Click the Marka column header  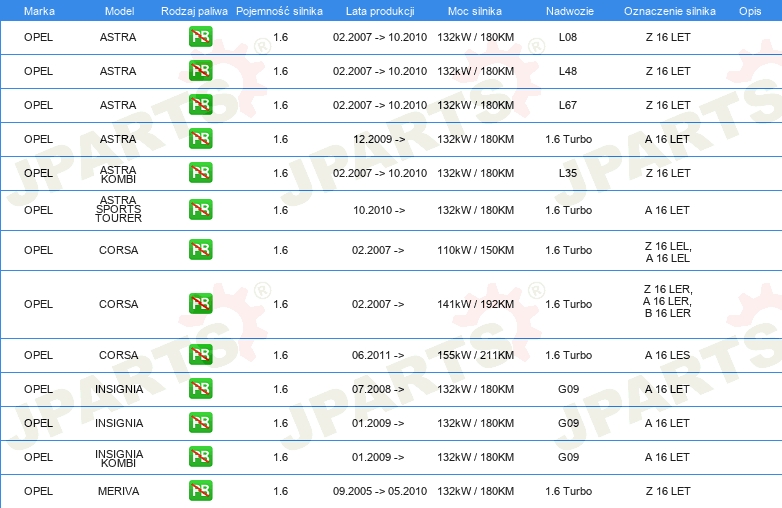[x=39, y=11]
